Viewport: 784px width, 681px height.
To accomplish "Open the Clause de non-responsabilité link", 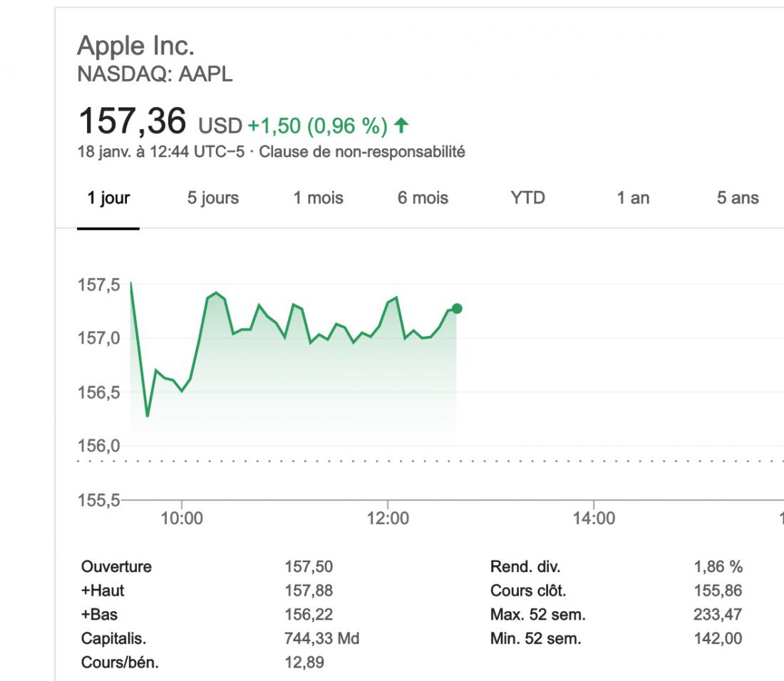I will (x=363, y=151).
